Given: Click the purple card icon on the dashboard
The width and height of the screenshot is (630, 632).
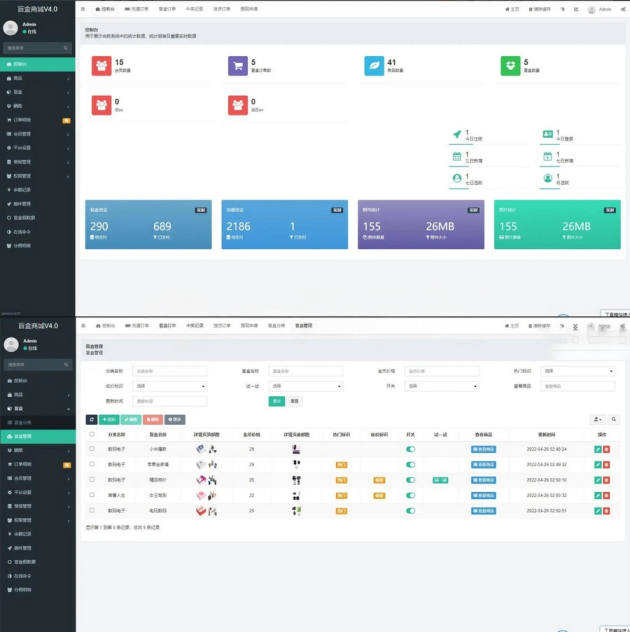Looking at the screenshot, I should (x=238, y=66).
